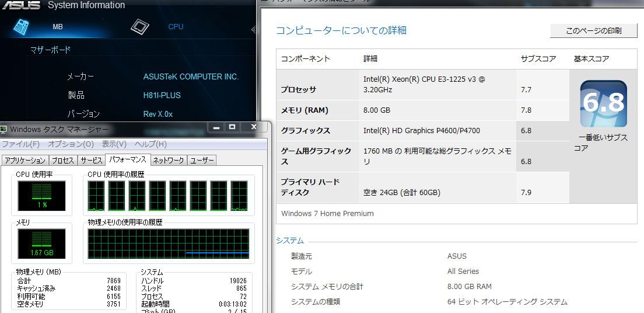Select the パフォーマンス tab
The image size is (644, 313).
click(128, 159)
